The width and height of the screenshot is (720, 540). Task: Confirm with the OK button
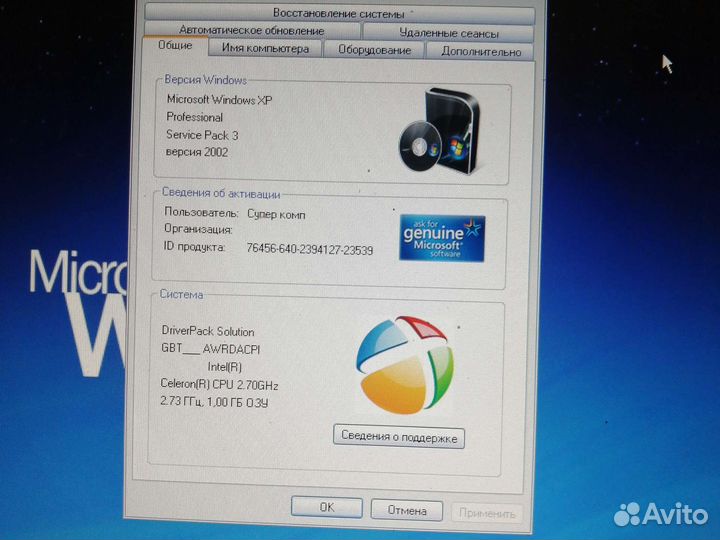click(327, 507)
